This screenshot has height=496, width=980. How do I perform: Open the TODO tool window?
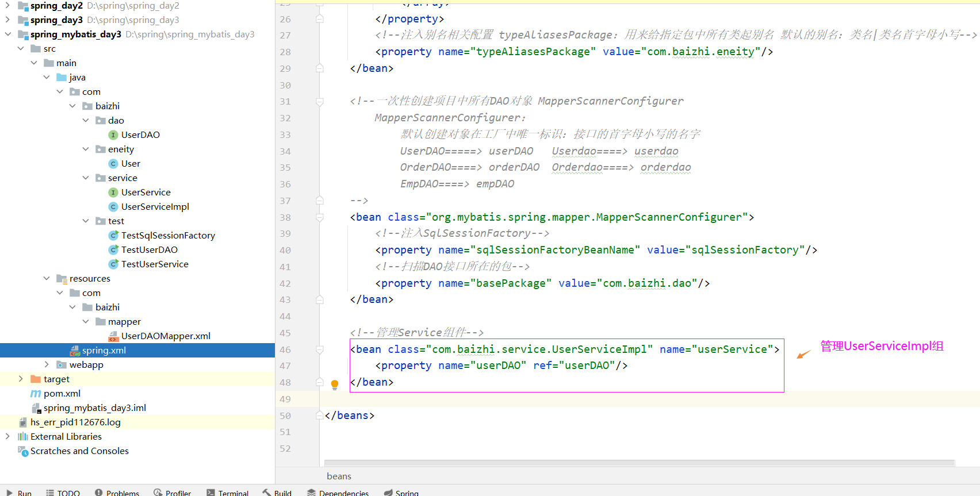click(63, 493)
